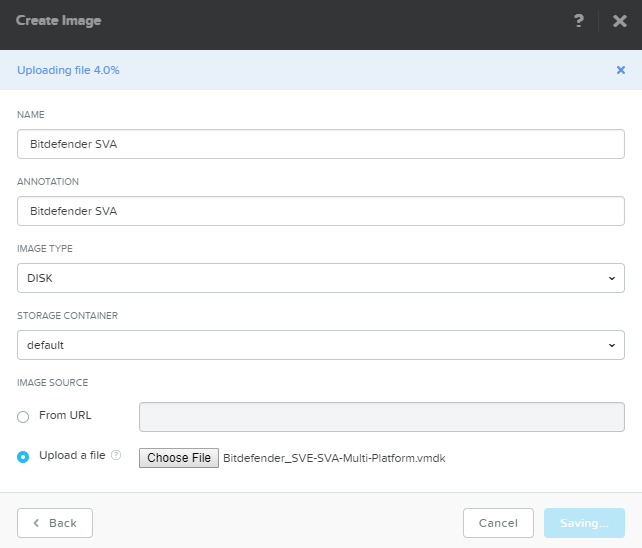
Task: Click the chevron arrow of Image Type field
Action: click(x=611, y=278)
